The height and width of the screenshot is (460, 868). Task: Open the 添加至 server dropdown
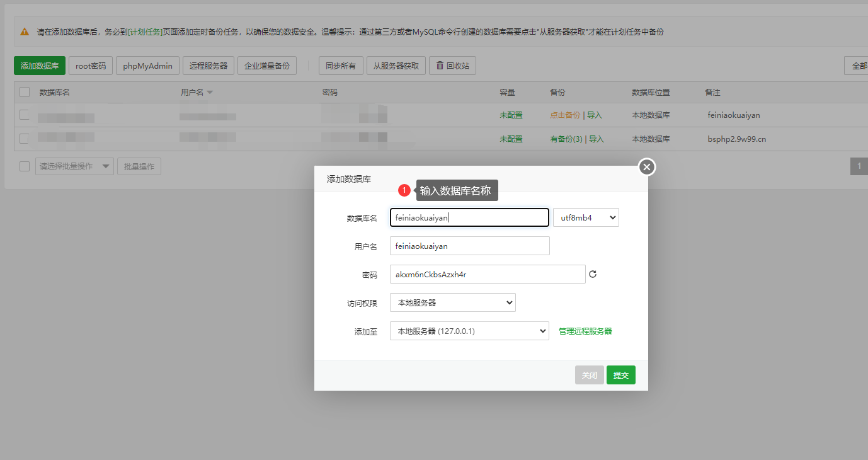(x=469, y=331)
